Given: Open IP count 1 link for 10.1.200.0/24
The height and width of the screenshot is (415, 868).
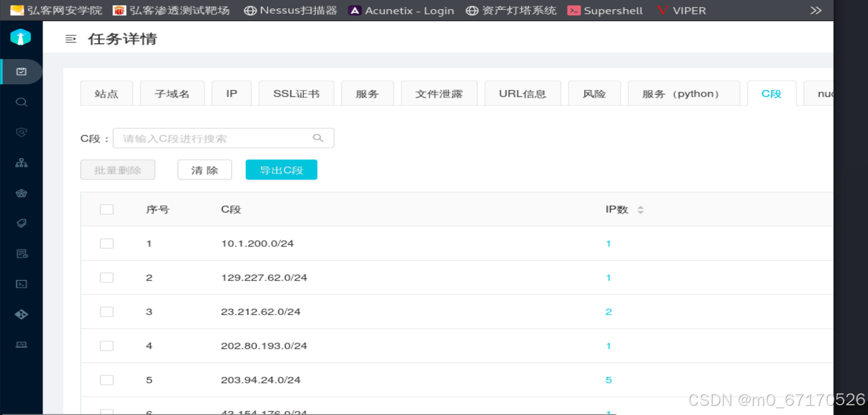Looking at the screenshot, I should [x=608, y=244].
